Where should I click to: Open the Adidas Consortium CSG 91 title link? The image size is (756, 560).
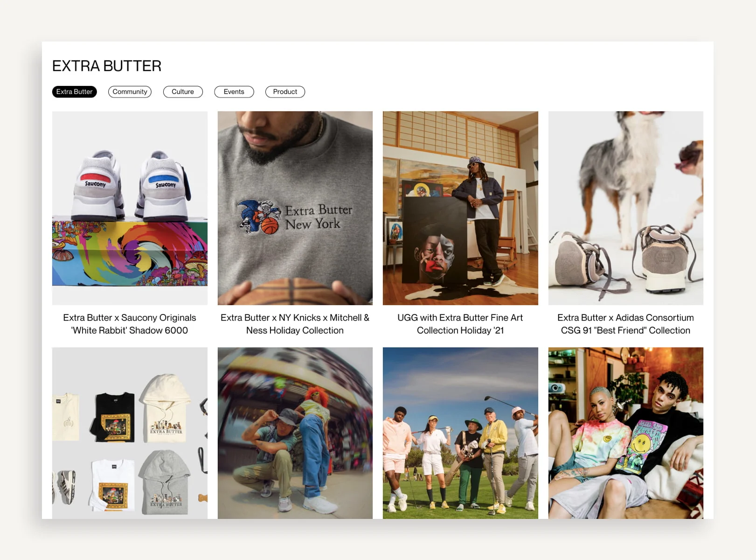(626, 324)
